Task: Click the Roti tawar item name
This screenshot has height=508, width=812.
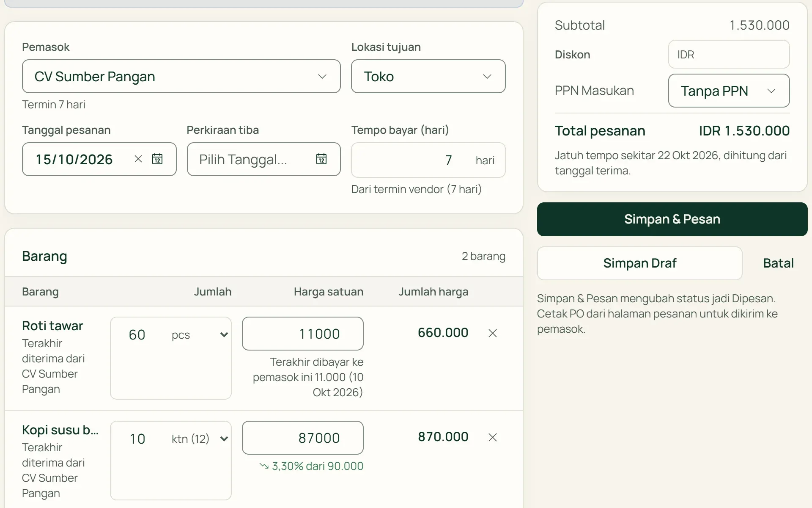Action: pyautogui.click(x=52, y=326)
